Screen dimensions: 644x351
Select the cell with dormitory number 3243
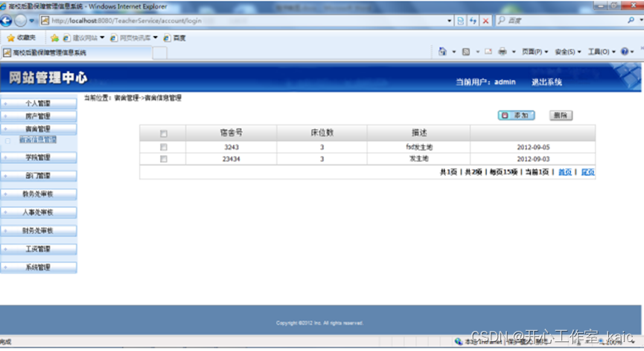(232, 147)
